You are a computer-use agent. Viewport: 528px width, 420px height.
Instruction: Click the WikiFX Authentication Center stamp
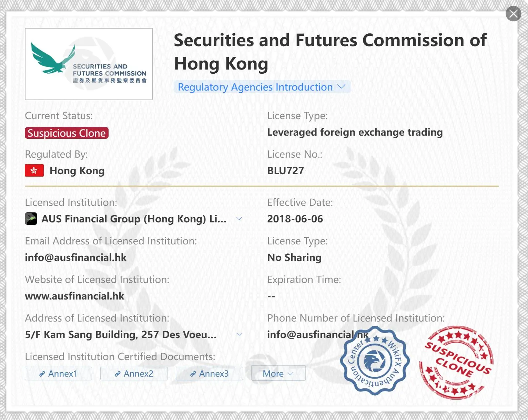(x=375, y=361)
